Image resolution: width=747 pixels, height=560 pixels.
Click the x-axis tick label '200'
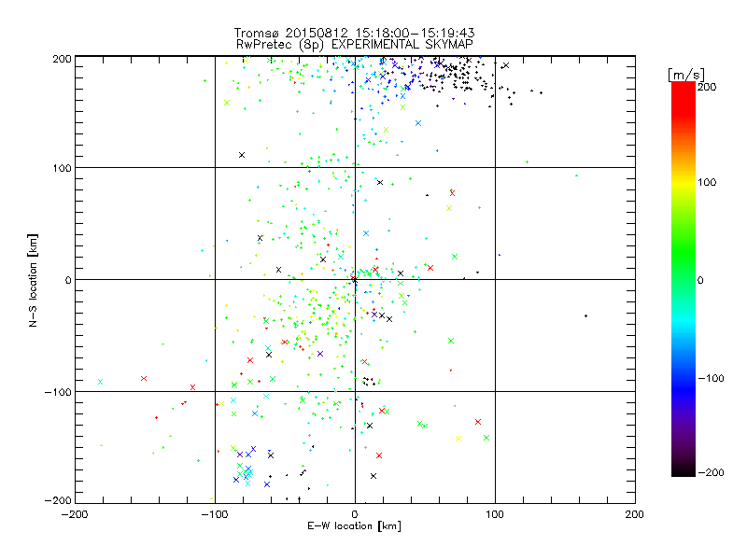click(x=635, y=515)
